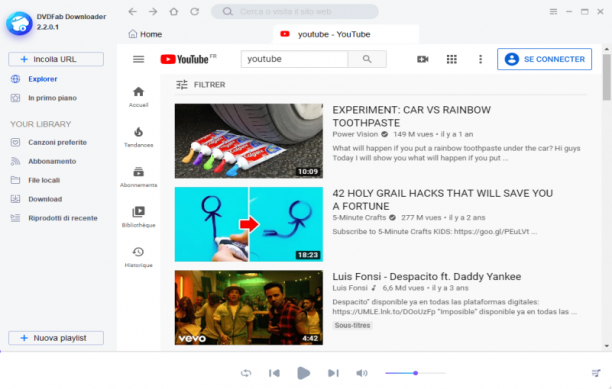Skip to the previous track
The height and width of the screenshot is (389, 612).
pyautogui.click(x=274, y=373)
